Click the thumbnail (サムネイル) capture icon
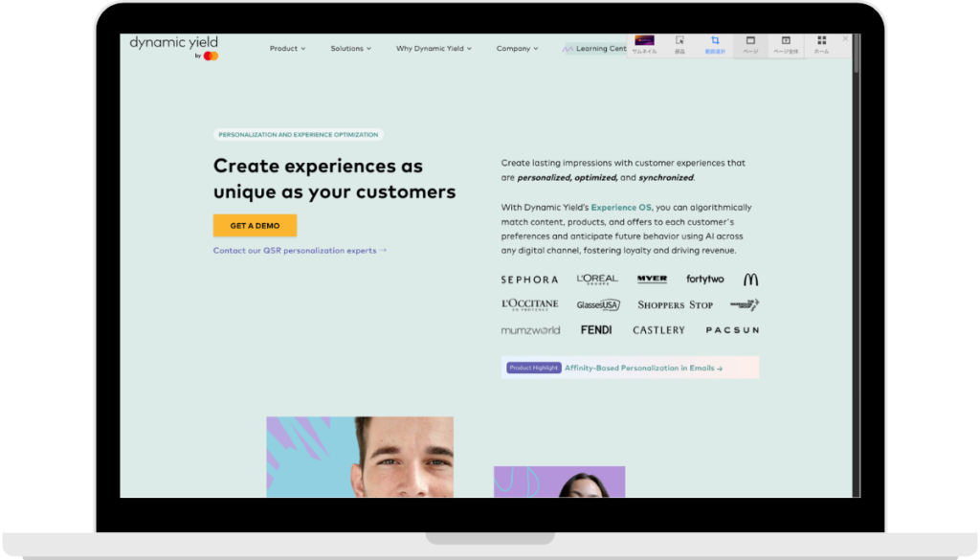The image size is (980, 560). [644, 45]
